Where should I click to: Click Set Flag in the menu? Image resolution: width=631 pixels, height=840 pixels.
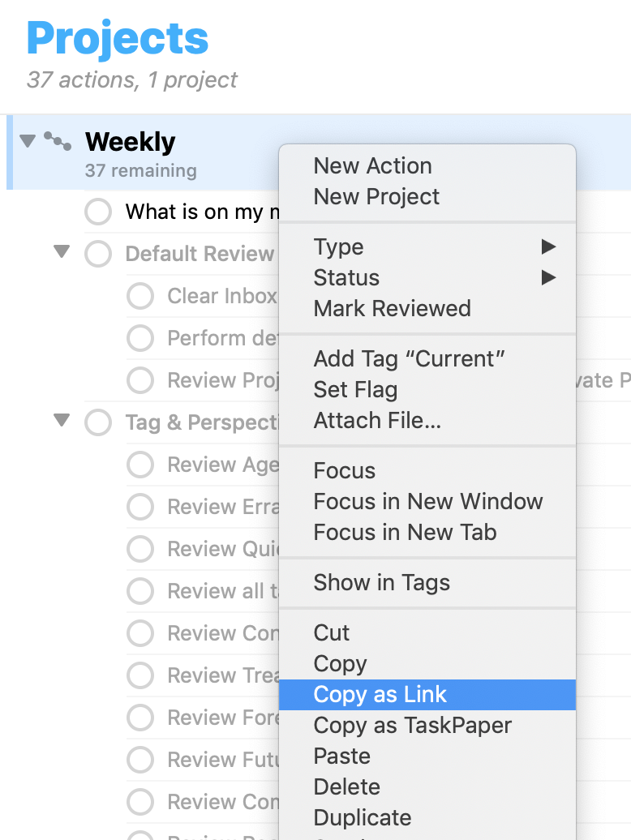click(355, 390)
